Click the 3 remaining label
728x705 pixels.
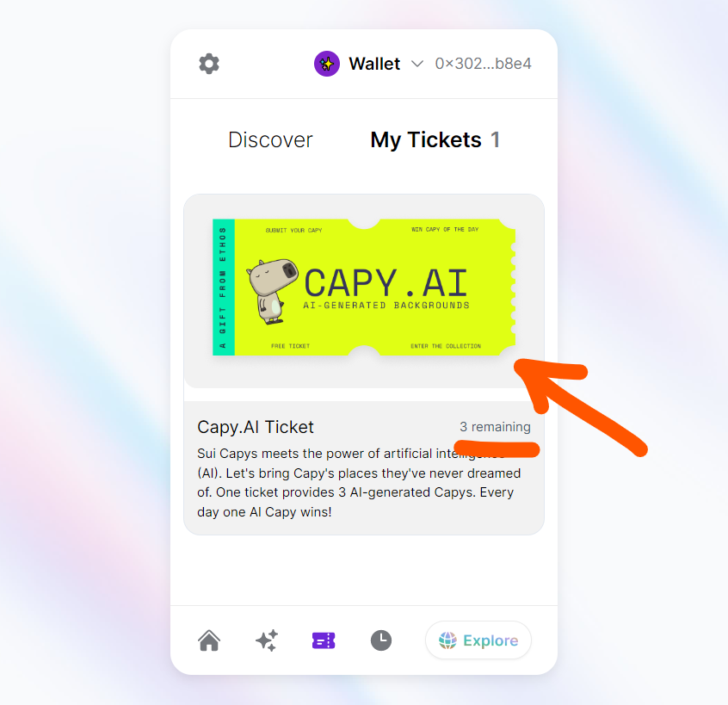point(495,427)
